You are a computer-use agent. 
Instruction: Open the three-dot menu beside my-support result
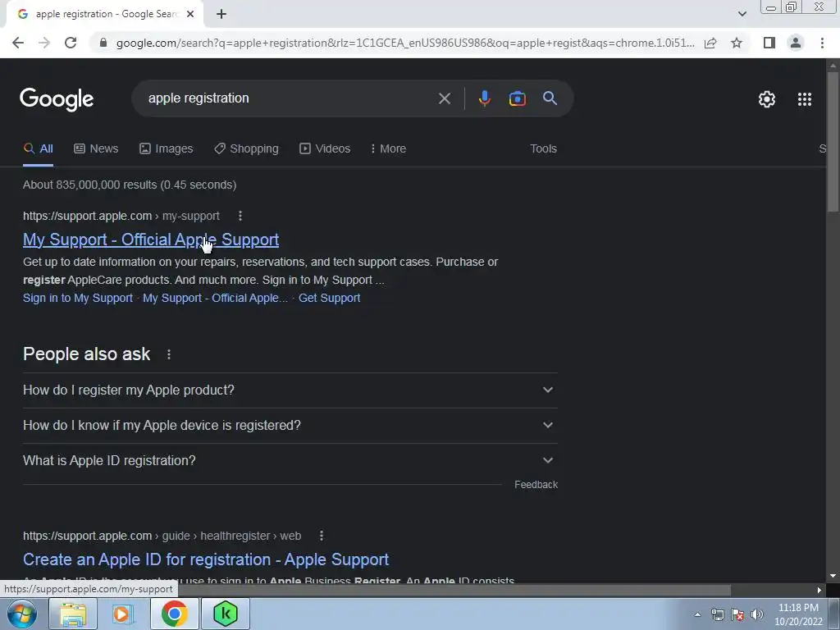[x=240, y=216]
